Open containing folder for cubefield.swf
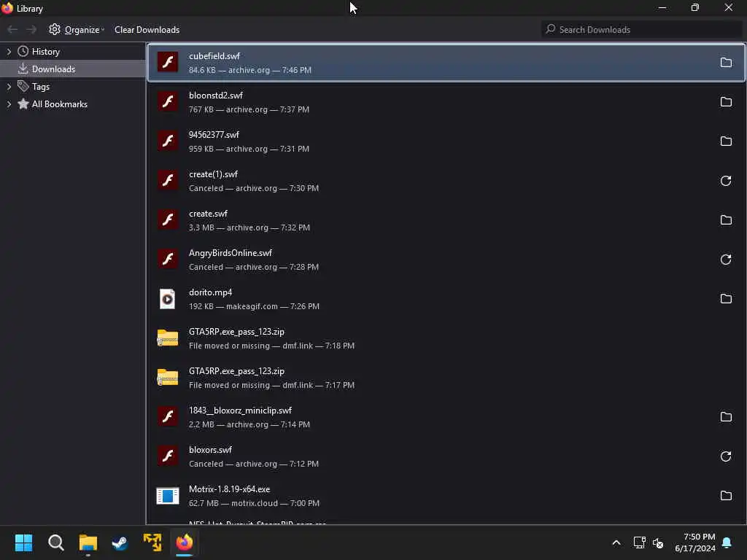This screenshot has height=560, width=747. 726,63
